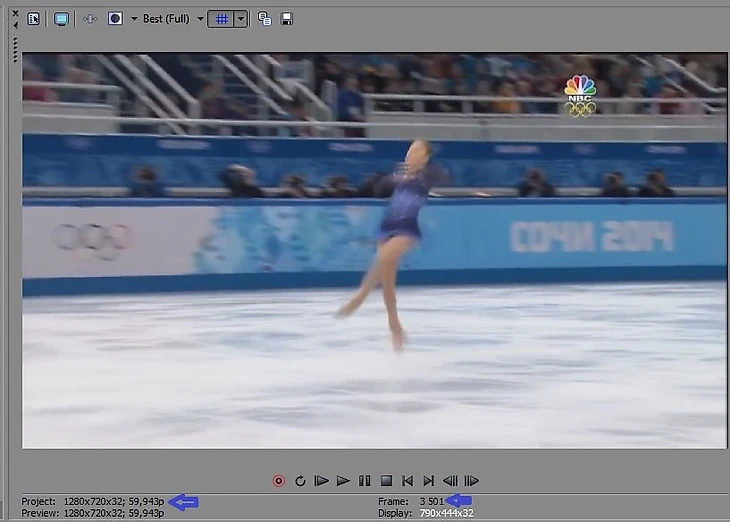Toggle the overlays grid button
The image size is (730, 522).
221,19
